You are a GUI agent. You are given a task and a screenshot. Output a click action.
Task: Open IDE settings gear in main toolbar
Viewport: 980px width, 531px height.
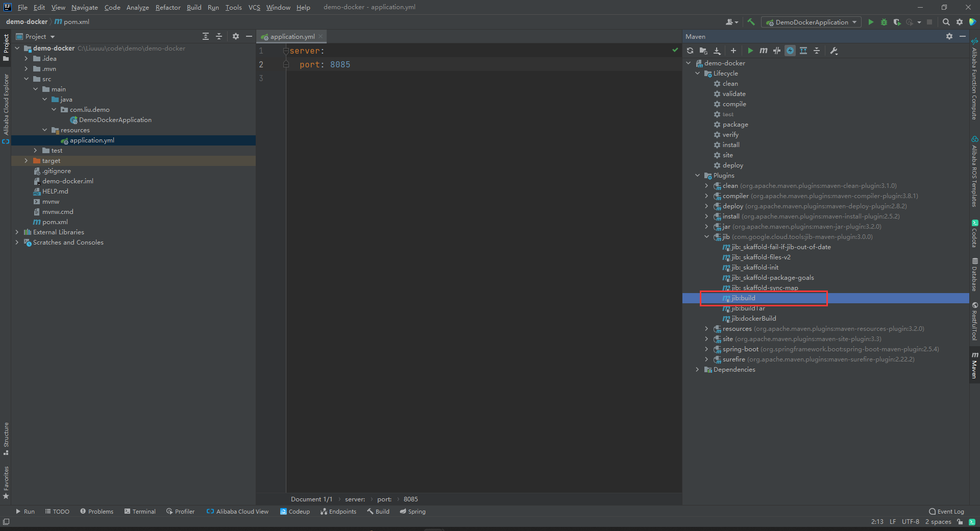coord(960,22)
